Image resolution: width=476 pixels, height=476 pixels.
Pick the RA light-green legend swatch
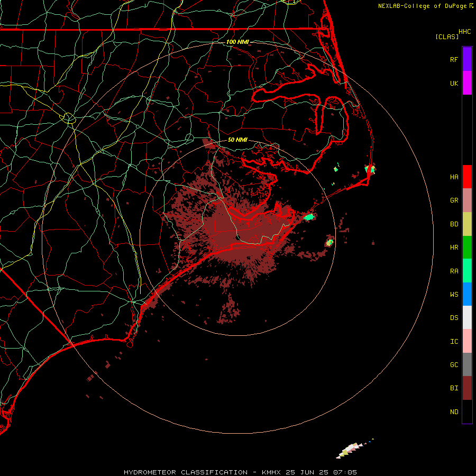tap(467, 271)
